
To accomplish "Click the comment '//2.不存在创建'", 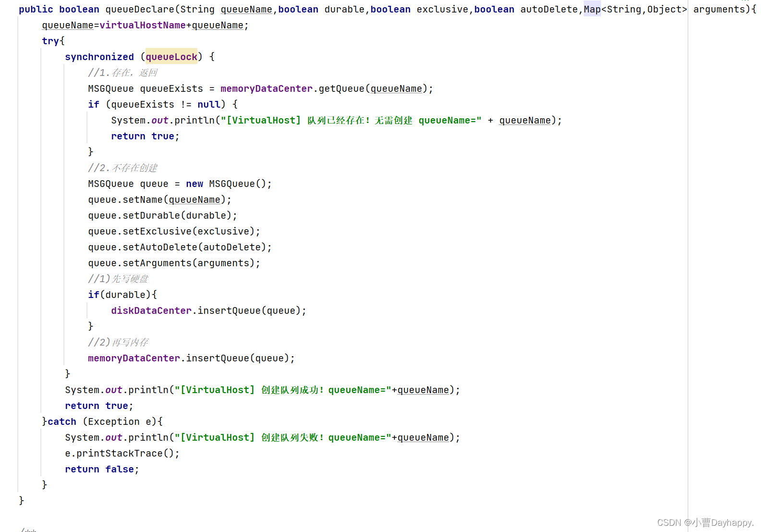I will 123,168.
